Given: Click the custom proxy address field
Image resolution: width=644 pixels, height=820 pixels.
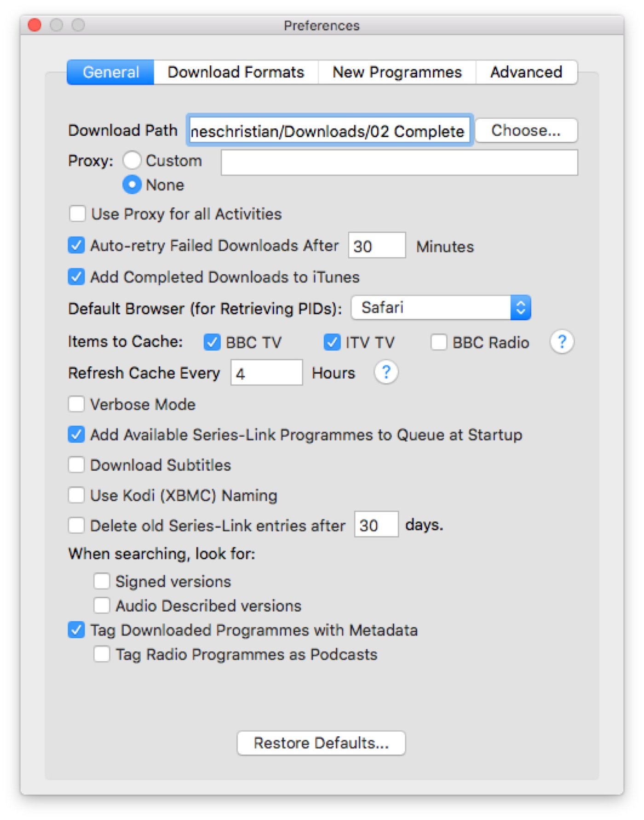Looking at the screenshot, I should click(x=399, y=162).
